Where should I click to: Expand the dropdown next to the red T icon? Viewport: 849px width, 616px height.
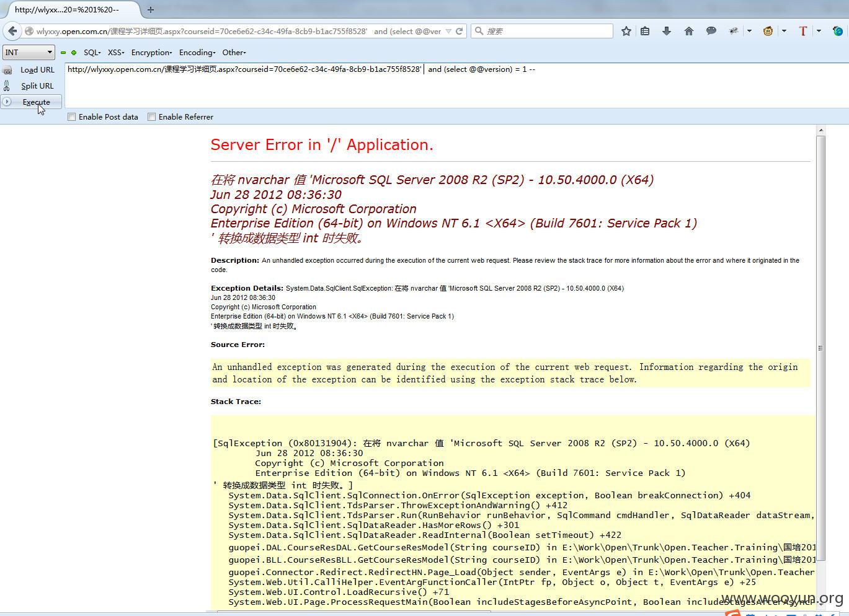click(x=819, y=31)
